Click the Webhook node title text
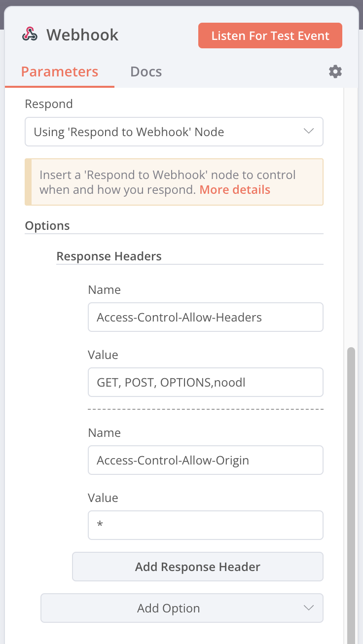This screenshot has width=363, height=644. 82,35
